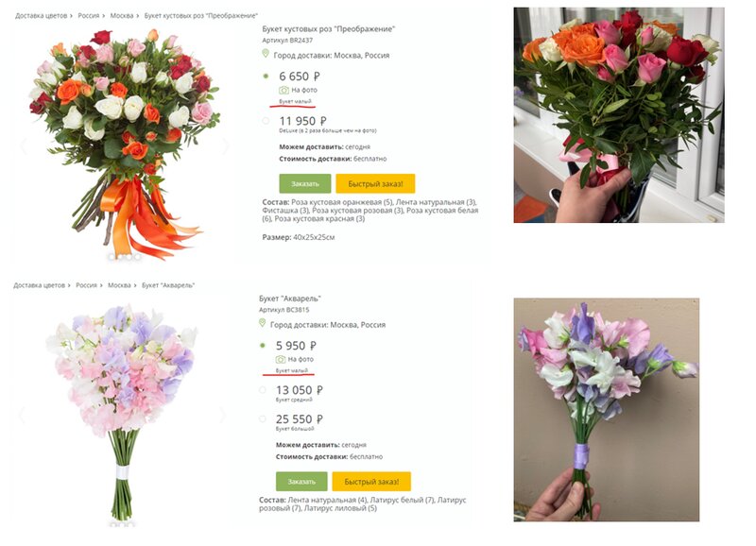This screenshot has width=756, height=546.
Task: Click Быстрый заказ! for the Акварель bouquet
Action: (x=371, y=482)
